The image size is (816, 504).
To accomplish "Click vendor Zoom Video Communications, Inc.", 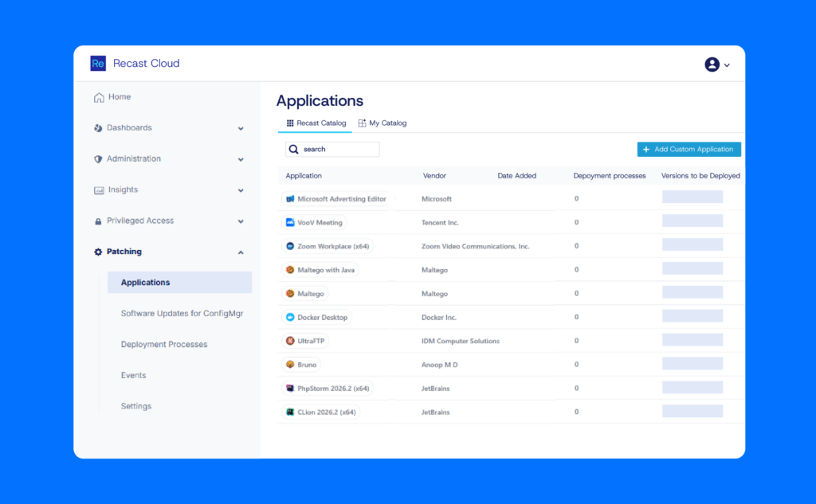I will [x=475, y=247].
